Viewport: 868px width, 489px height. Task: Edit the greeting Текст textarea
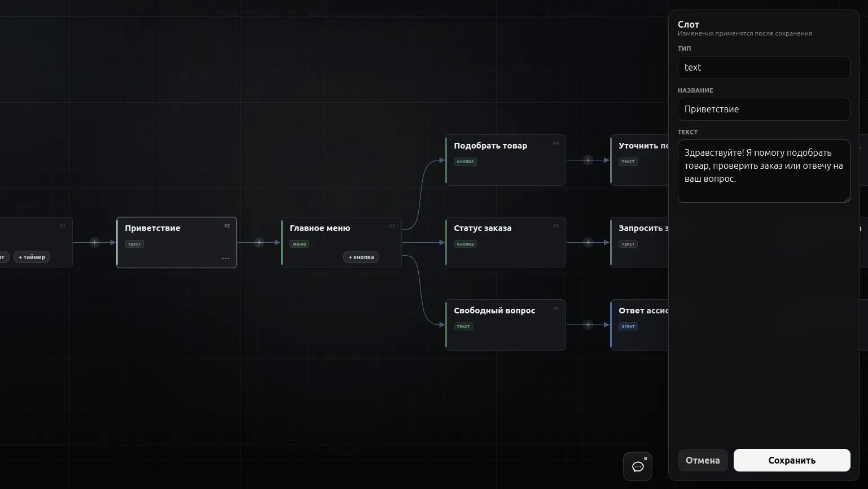pos(764,171)
